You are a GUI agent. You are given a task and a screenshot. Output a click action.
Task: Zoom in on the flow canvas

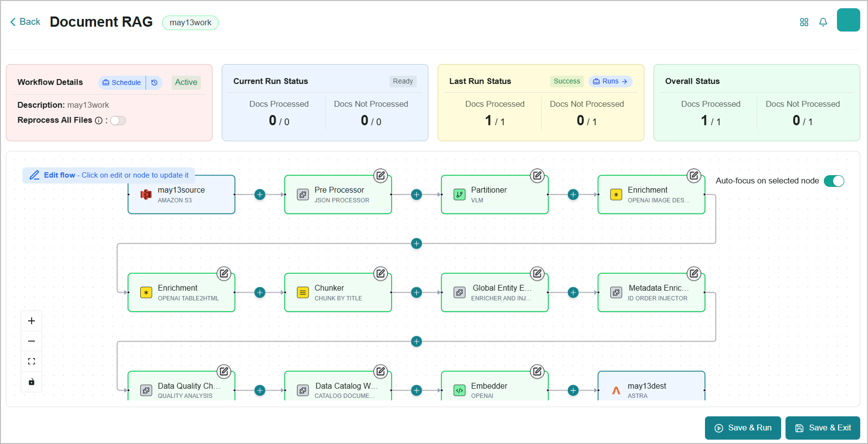(x=32, y=321)
